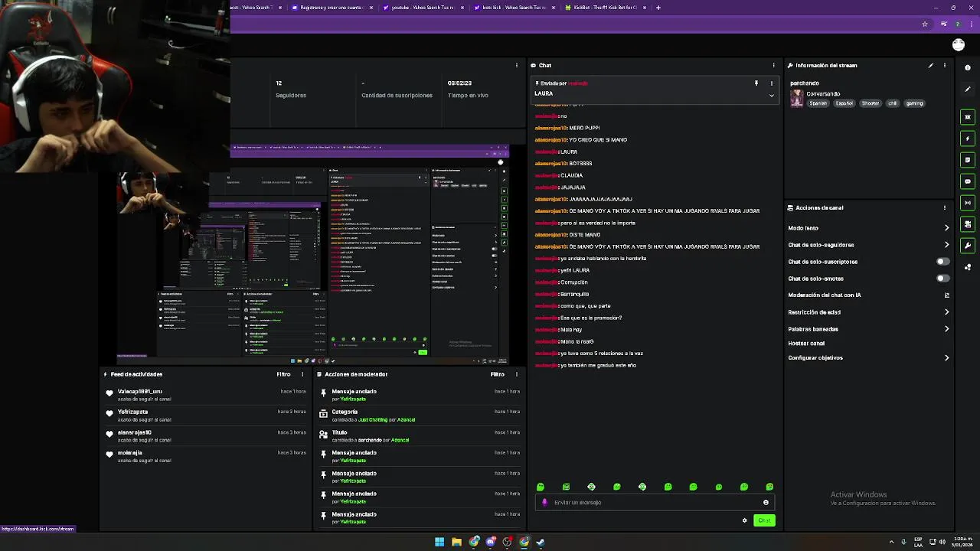Screen dimensions: 980x551
Task: Select the first green quick emote
Action: click(x=541, y=487)
